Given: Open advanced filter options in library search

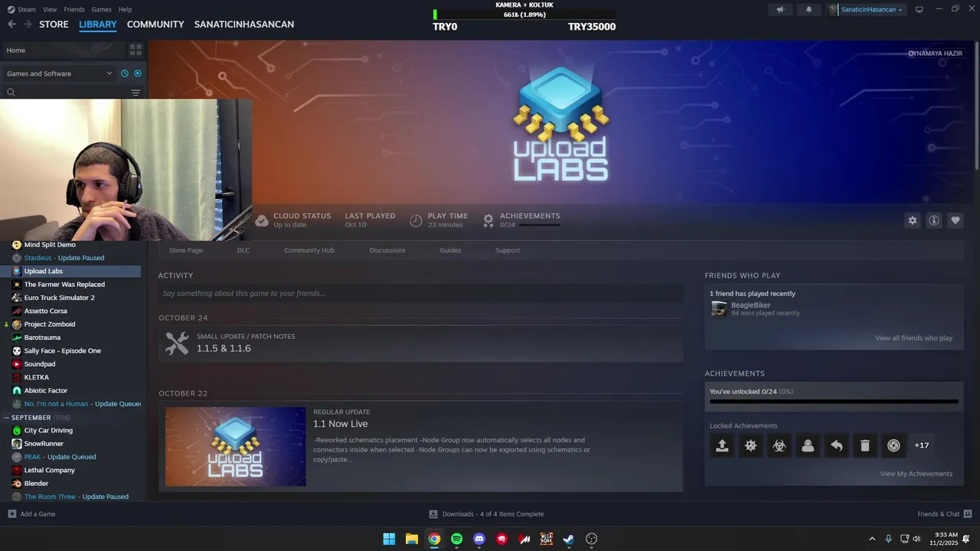Looking at the screenshot, I should tap(136, 93).
